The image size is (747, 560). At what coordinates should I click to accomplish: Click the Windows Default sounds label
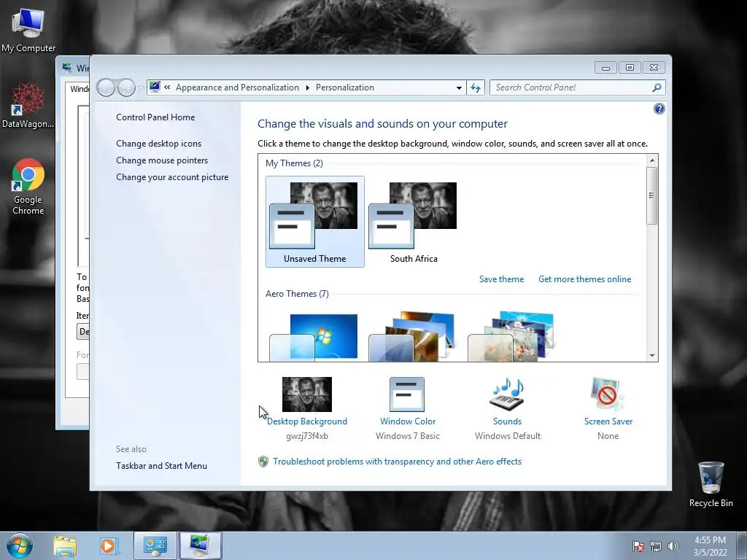point(508,436)
